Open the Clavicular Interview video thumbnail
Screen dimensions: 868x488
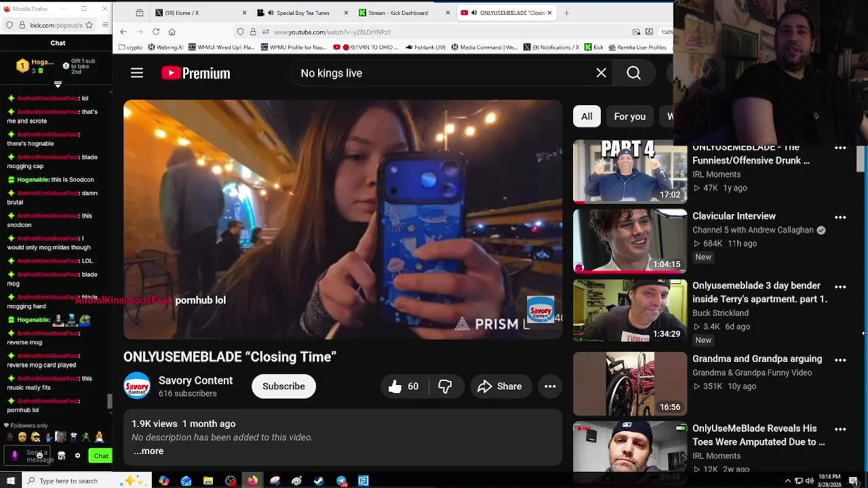pyautogui.click(x=630, y=241)
